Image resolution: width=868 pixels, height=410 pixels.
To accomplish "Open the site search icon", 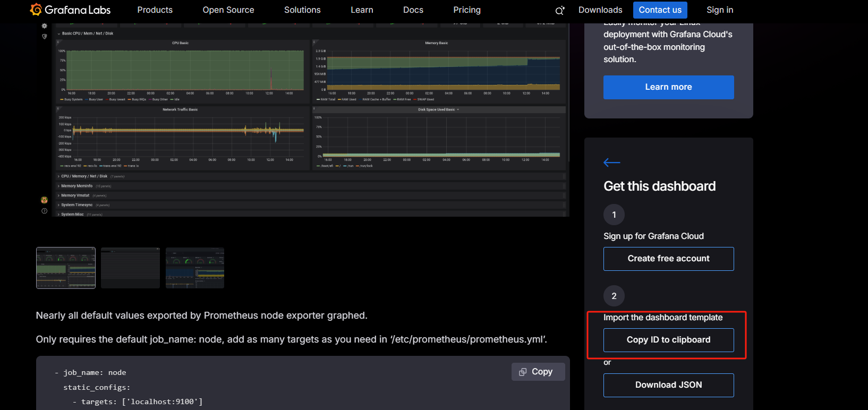I will pos(560,10).
